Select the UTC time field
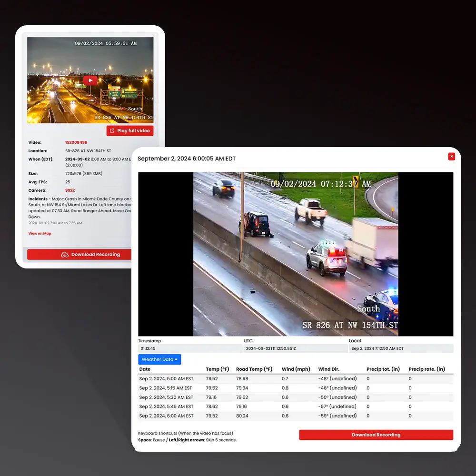Viewport: 476px width, 476px height. click(x=295, y=348)
